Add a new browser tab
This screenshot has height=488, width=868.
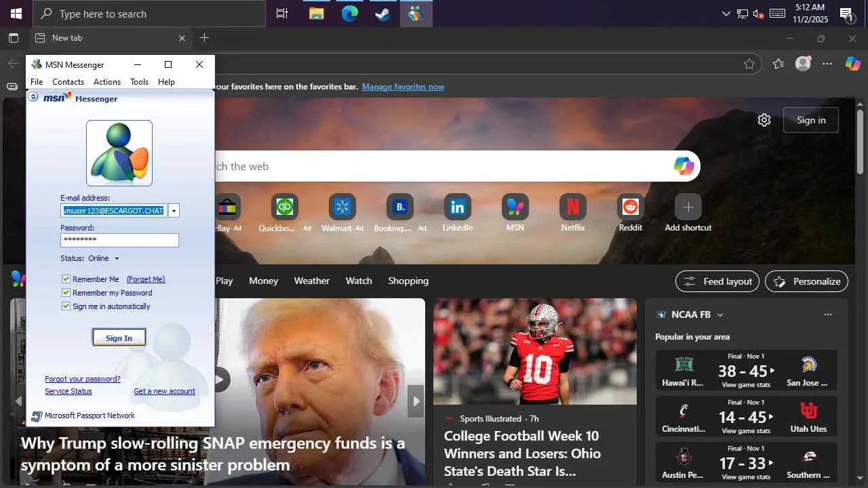(204, 38)
